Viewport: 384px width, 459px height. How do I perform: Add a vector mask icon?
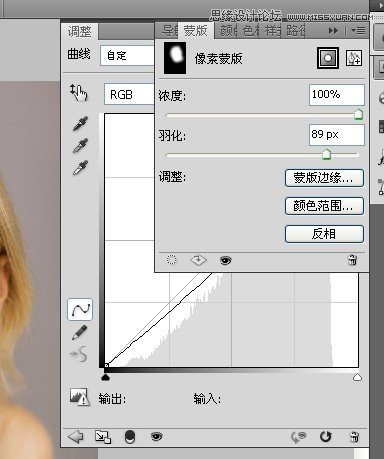(x=354, y=58)
